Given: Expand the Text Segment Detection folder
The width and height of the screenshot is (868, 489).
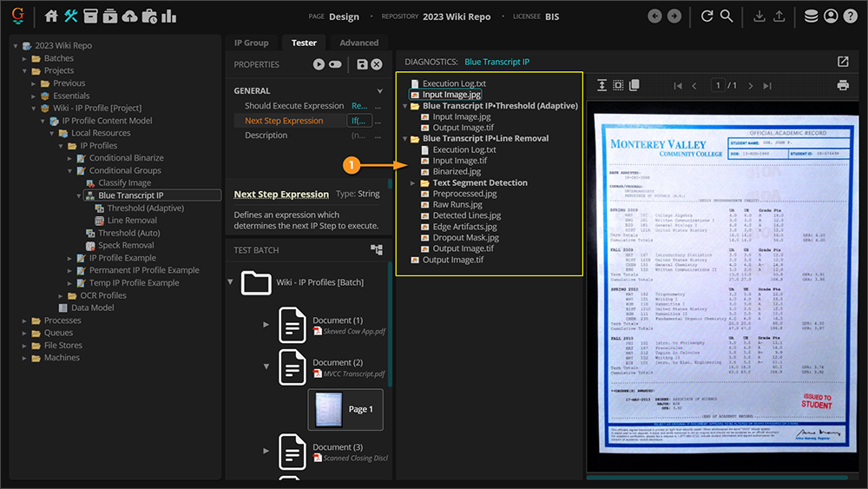Looking at the screenshot, I should [412, 182].
